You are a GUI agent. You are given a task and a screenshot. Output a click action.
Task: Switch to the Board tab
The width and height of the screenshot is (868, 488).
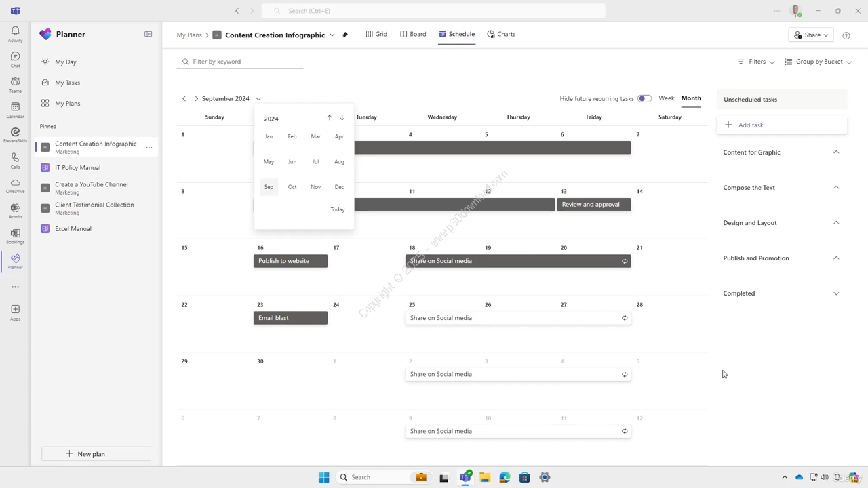point(413,34)
